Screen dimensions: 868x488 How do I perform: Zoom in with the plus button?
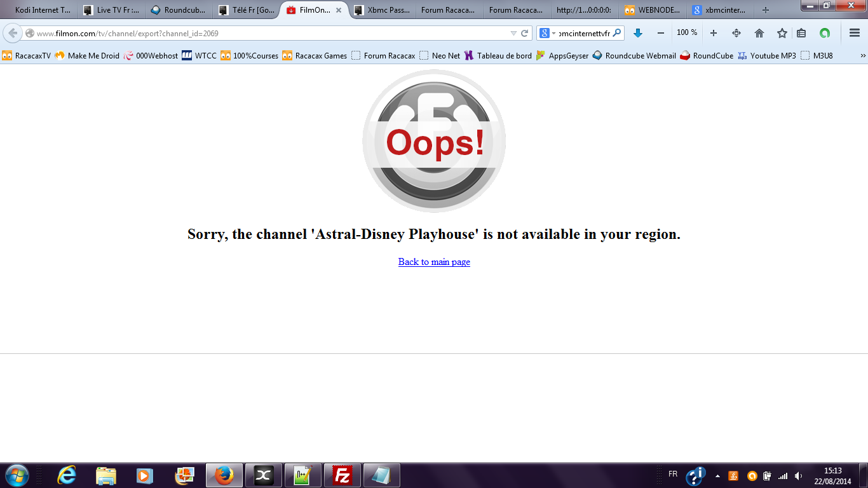[714, 33]
